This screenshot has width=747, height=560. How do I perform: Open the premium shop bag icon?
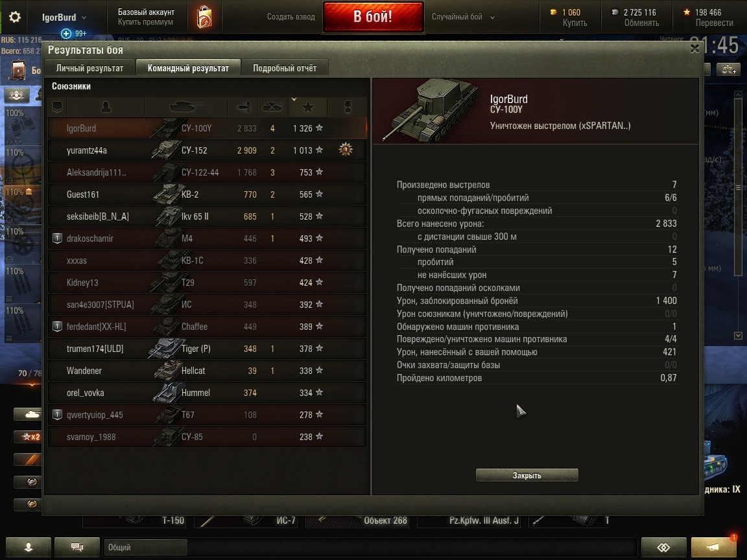coord(204,17)
